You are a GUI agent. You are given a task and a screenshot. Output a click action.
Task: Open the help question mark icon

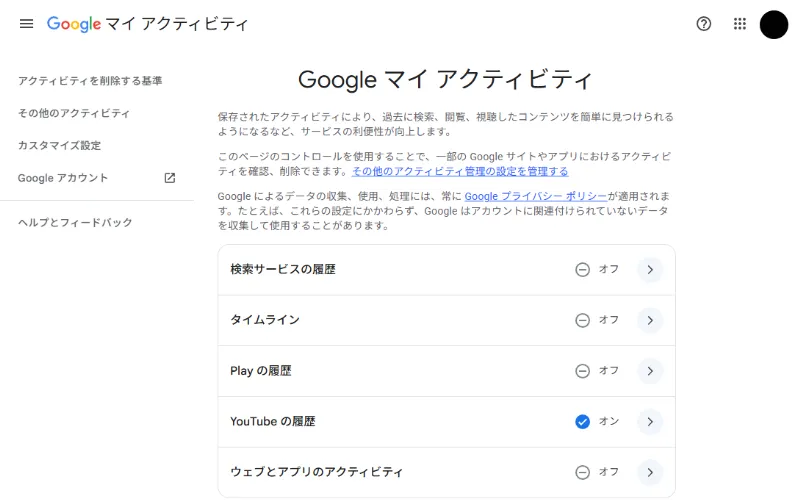(704, 23)
